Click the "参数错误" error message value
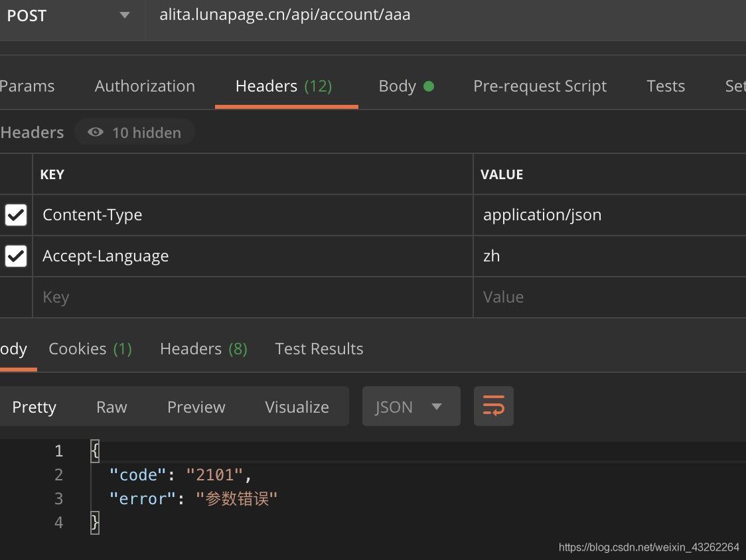The height and width of the screenshot is (560, 746). pos(236,498)
